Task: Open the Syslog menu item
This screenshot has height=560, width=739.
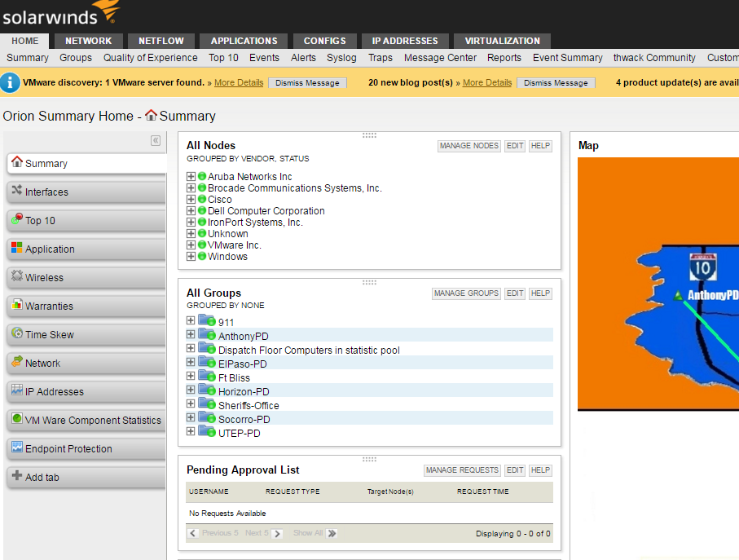Action: pyautogui.click(x=341, y=58)
